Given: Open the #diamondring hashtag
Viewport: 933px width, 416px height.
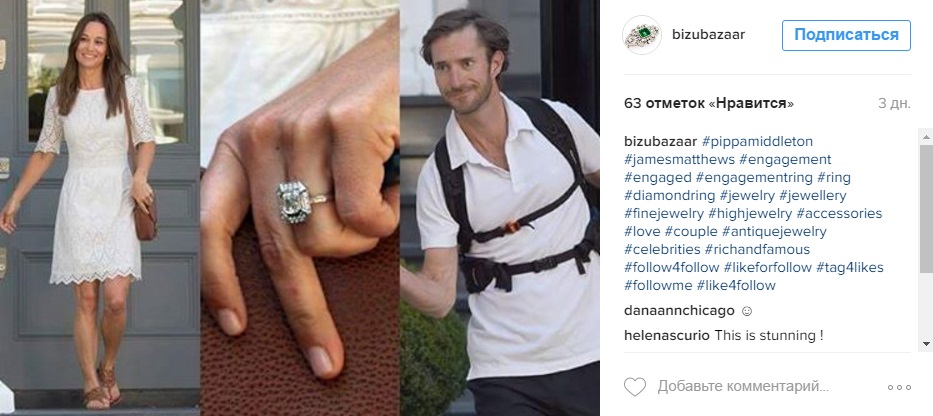Looking at the screenshot, I should (669, 195).
